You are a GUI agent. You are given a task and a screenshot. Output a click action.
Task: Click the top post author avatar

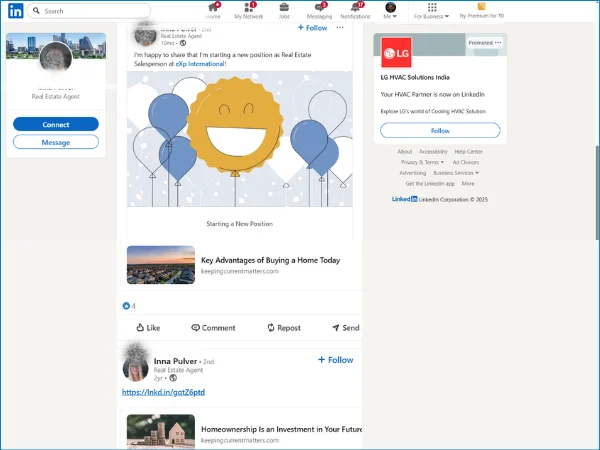coord(145,34)
